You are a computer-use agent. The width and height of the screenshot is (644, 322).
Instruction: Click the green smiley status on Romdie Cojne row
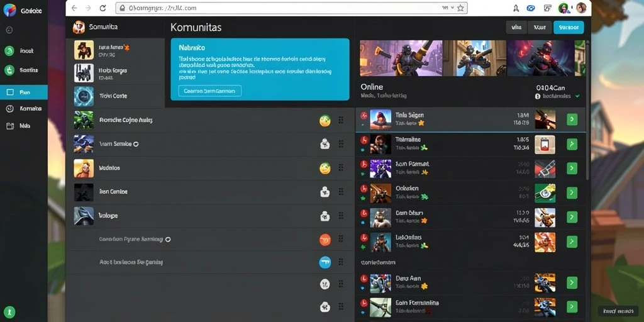point(325,121)
